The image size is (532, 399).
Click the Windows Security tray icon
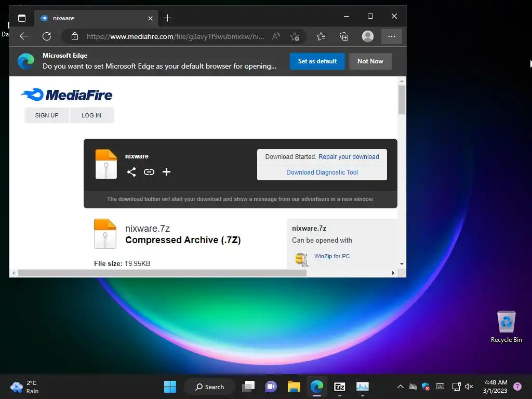coord(426,387)
